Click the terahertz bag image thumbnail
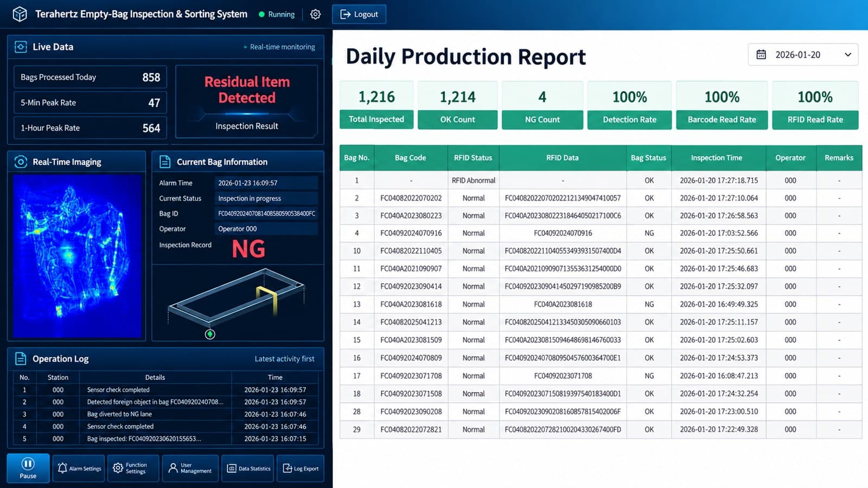Screen dimensions: 868x488 tap(77, 256)
